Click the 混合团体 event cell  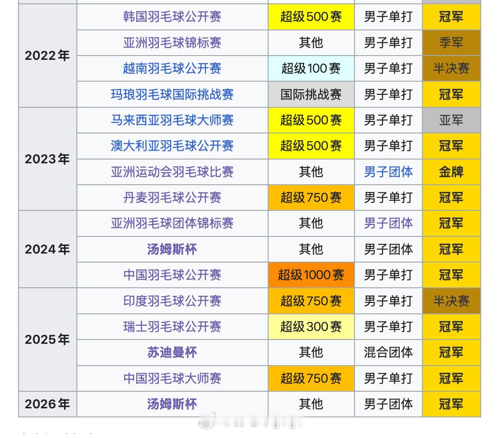[388, 353]
